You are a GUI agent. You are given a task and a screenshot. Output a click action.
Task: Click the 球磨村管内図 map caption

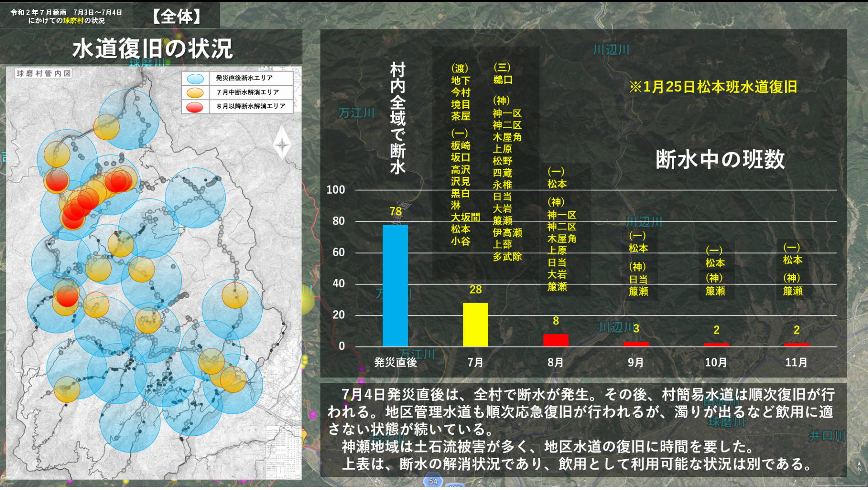(44, 73)
